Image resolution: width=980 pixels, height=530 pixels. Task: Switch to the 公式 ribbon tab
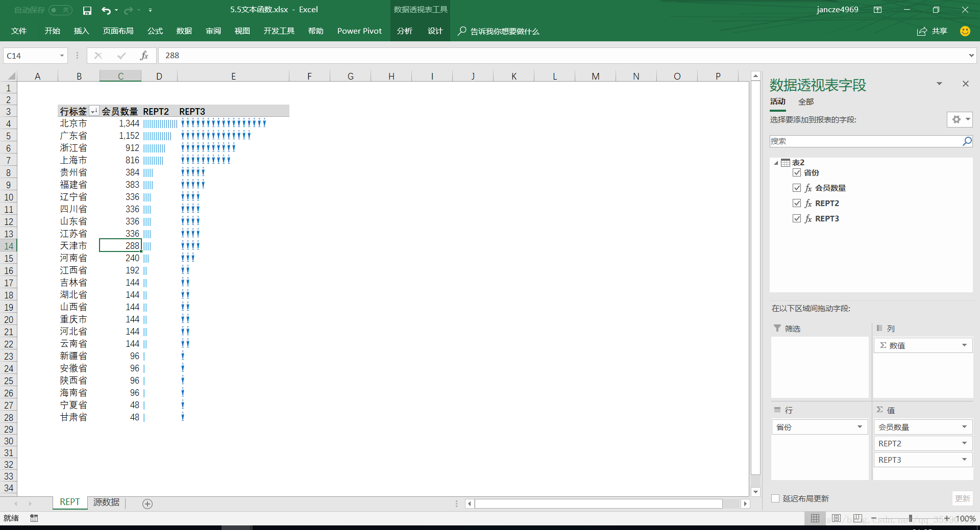[155, 31]
